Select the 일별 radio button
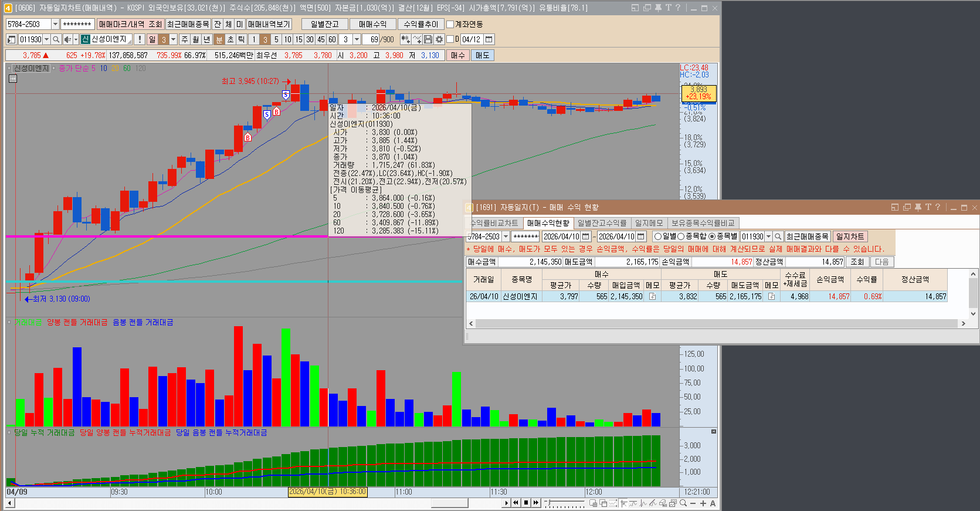980x511 pixels. pyautogui.click(x=658, y=236)
